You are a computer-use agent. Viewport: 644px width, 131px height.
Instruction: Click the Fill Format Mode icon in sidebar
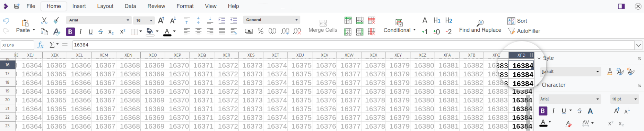tap(610, 72)
